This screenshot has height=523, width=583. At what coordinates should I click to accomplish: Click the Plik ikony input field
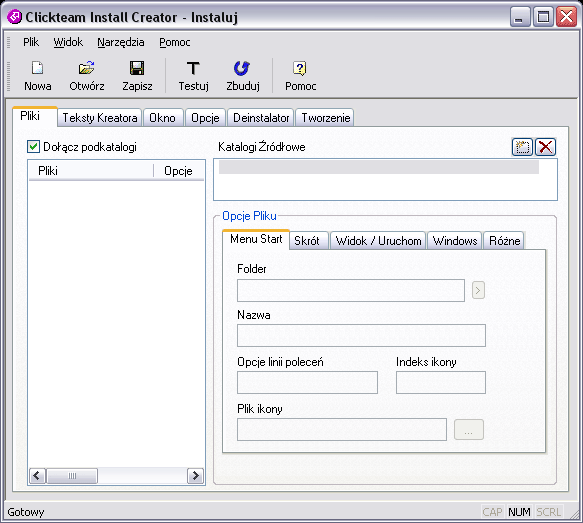point(342,429)
